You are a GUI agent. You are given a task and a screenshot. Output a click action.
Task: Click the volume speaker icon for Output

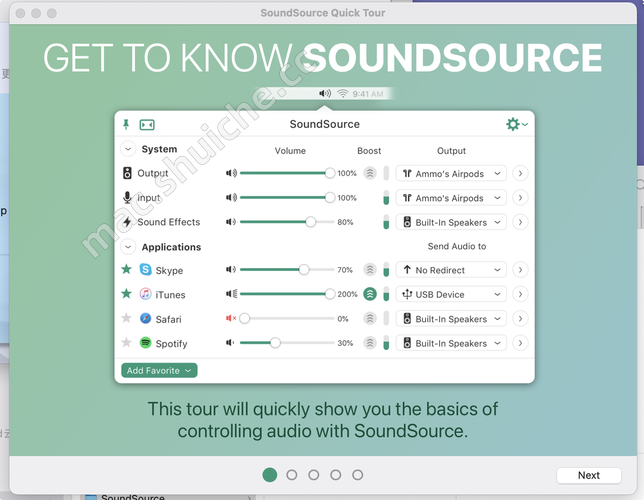pos(231,173)
